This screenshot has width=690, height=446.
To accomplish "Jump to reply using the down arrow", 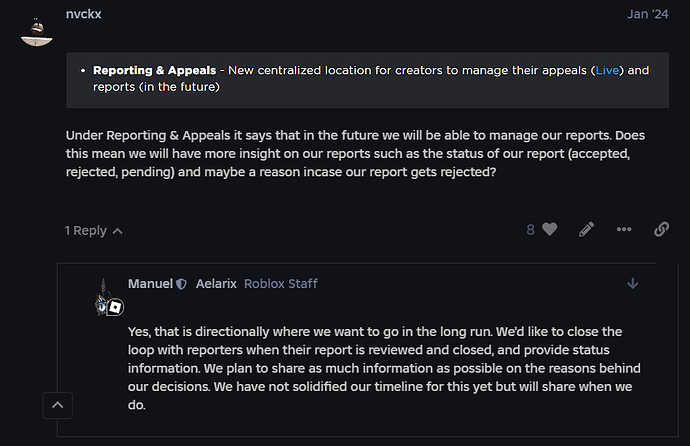I will [632, 283].
